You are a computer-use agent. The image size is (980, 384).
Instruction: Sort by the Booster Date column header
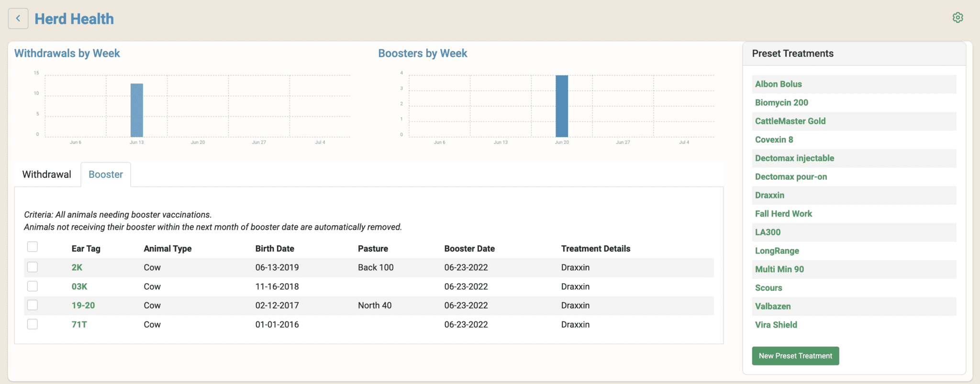click(x=469, y=249)
